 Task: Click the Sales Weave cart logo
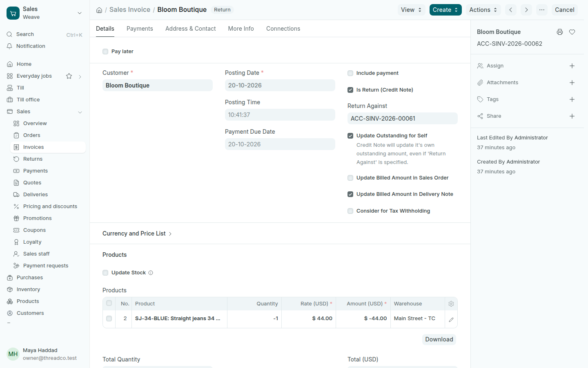pos(13,13)
